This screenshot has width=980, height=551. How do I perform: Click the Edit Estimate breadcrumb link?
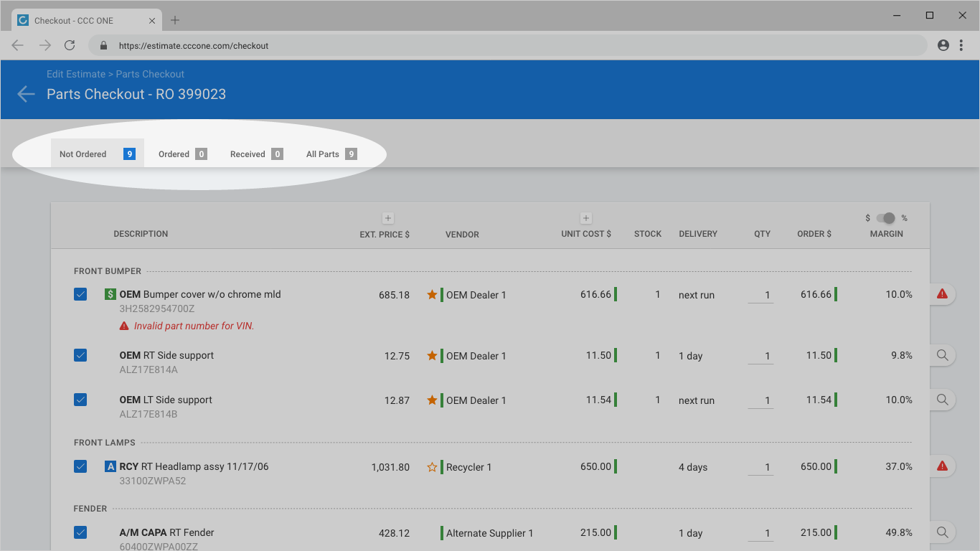tap(76, 74)
